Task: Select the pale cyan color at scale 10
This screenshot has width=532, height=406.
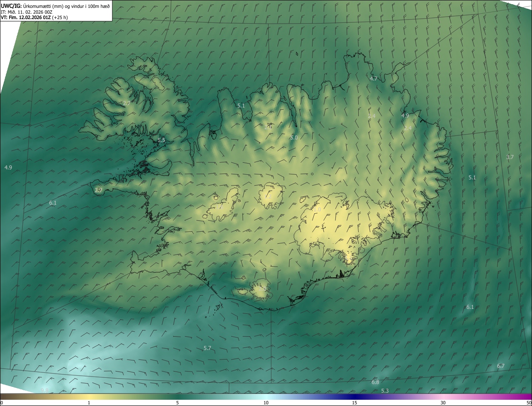Action: pos(266,396)
